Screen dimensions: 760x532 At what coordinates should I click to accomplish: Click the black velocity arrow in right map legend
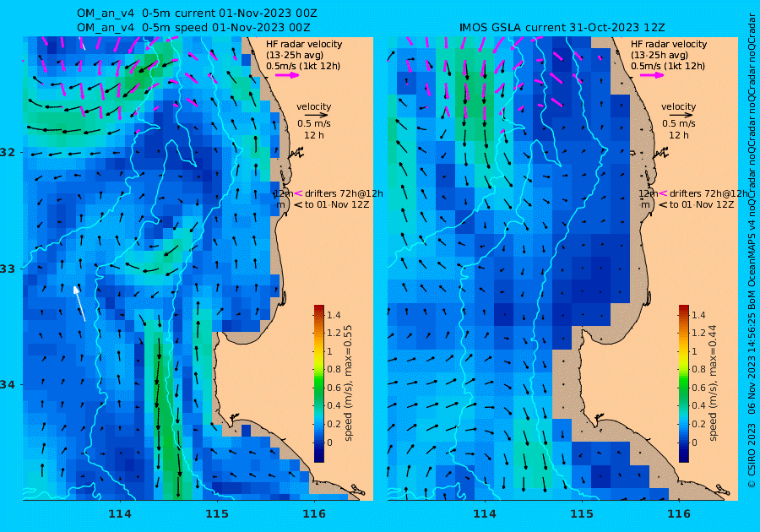coord(681,116)
